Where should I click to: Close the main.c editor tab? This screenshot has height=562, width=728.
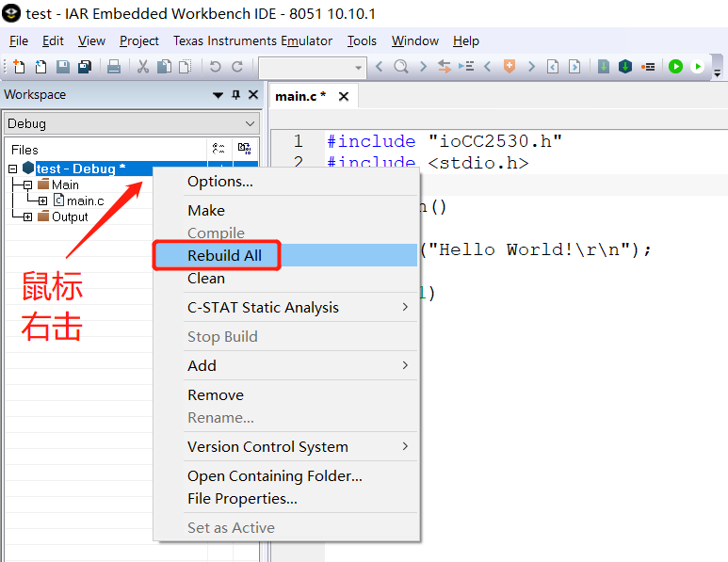pos(344,97)
